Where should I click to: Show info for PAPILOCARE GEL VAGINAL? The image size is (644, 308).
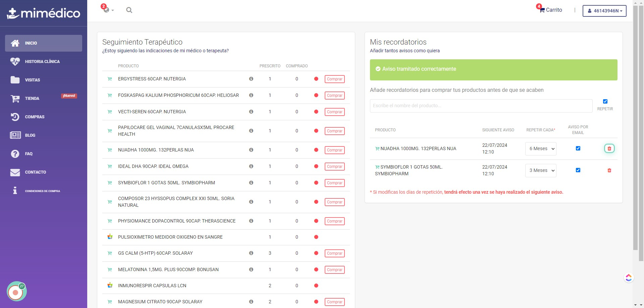[251, 131]
